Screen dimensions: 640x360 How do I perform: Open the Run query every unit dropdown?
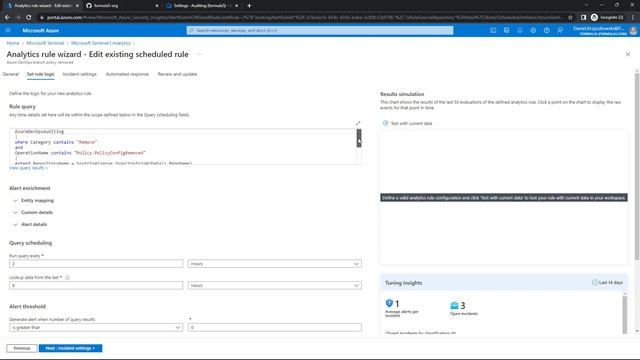coord(275,264)
